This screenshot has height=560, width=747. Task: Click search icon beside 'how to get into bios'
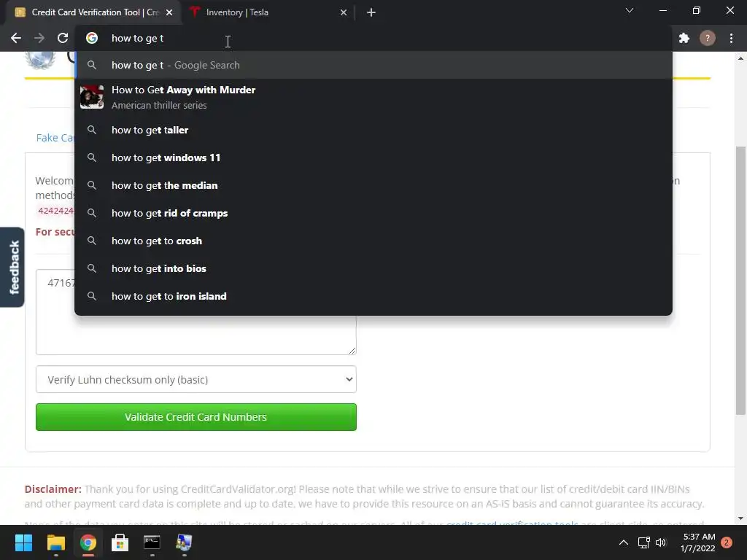coord(92,268)
